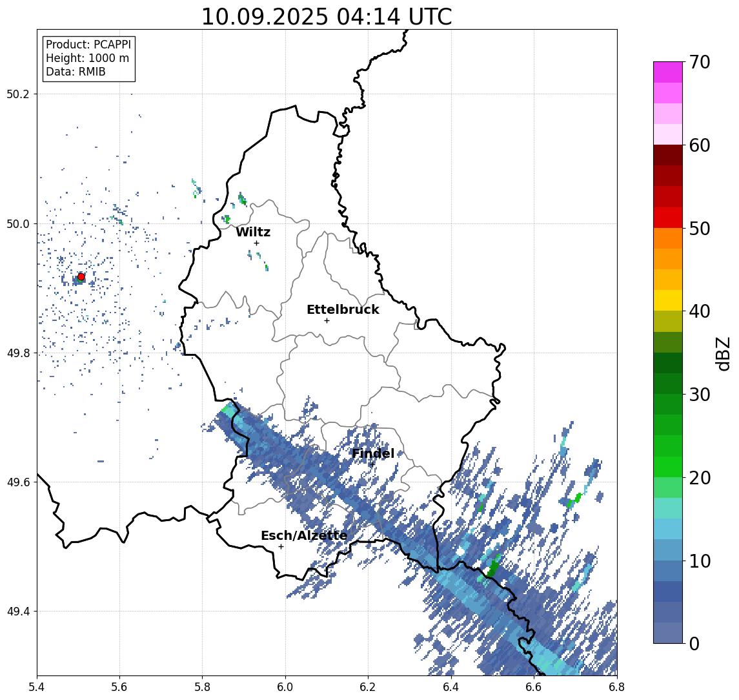The image size is (739, 700).
Task: Click the colorbar label 30
Action: coord(700,395)
